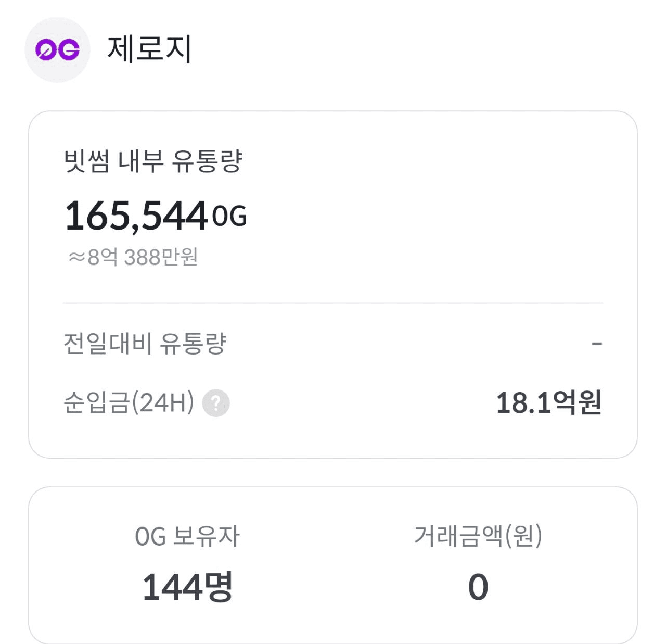Open the help icon beside 순입금(24H)
This screenshot has height=644, width=666.
[216, 403]
